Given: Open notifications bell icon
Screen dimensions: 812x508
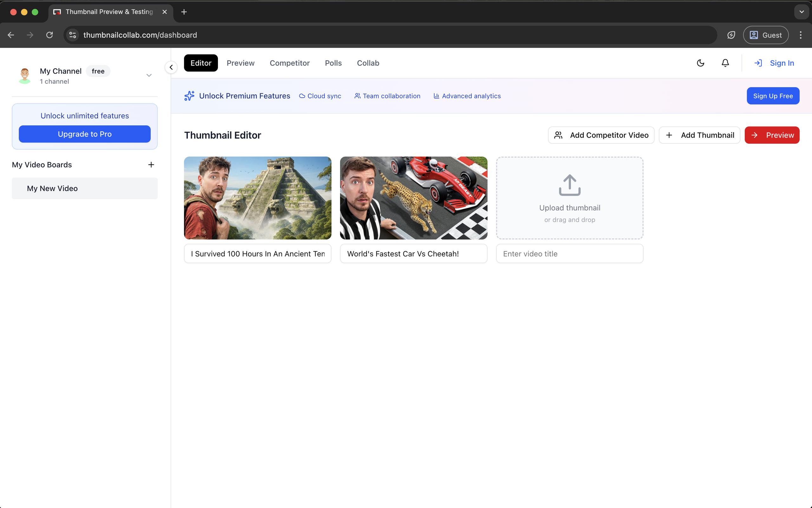Looking at the screenshot, I should pyautogui.click(x=725, y=63).
